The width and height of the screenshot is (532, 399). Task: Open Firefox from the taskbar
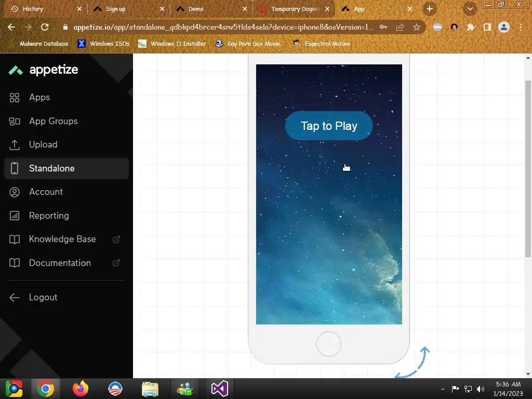(x=81, y=389)
